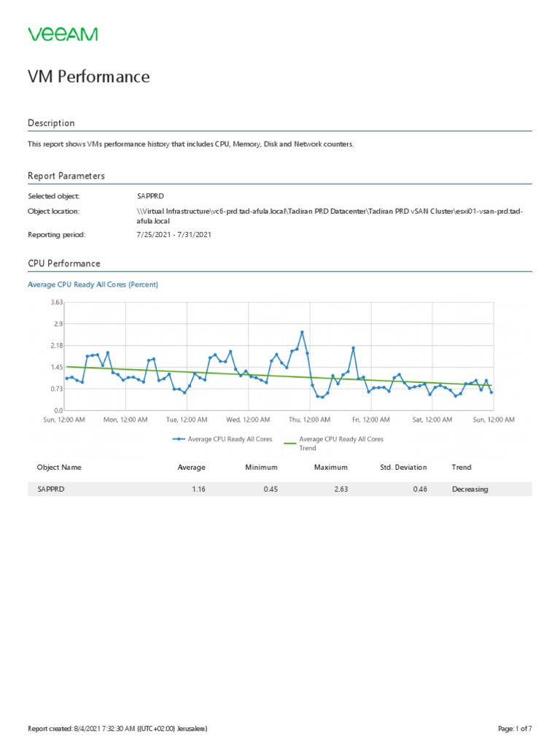
Task: Select the Report Parameters section heading
Action: [66, 176]
